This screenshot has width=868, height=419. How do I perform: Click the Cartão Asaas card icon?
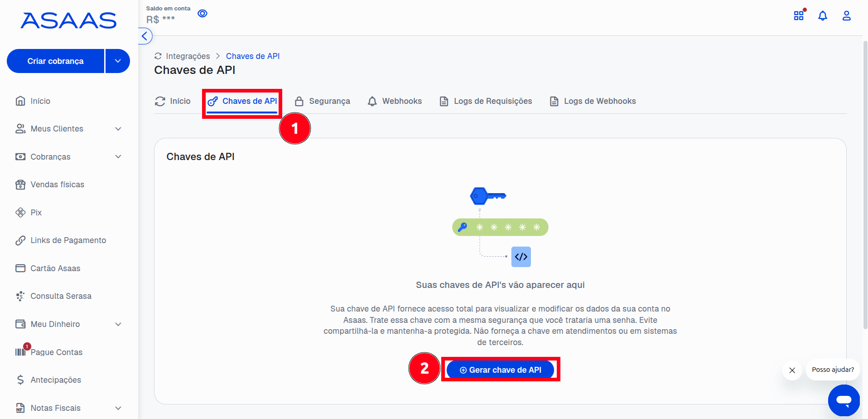pyautogui.click(x=20, y=268)
